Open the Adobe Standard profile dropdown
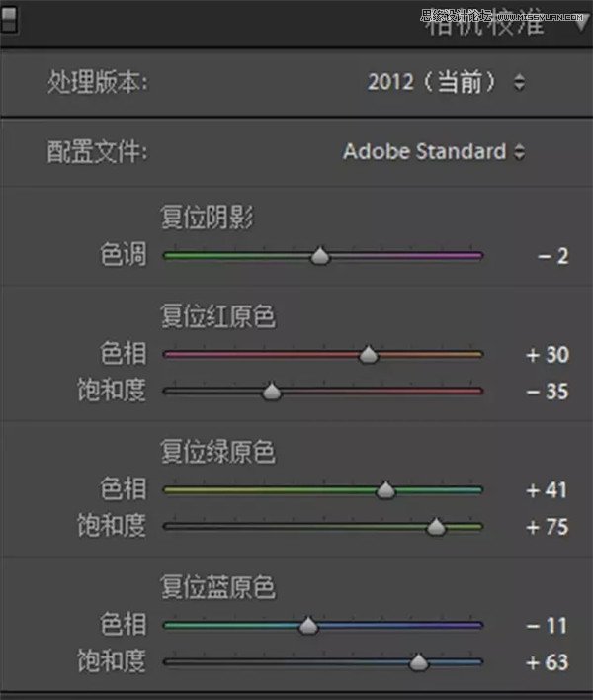593x700 pixels. pos(434,152)
